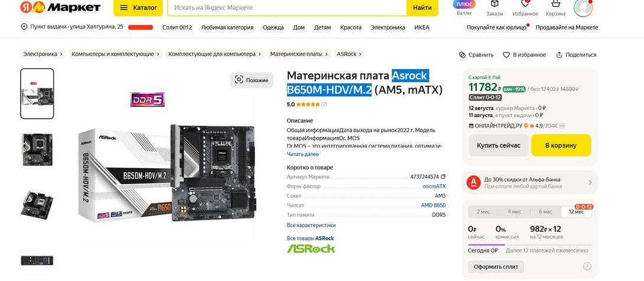The height and width of the screenshot is (281, 644).
Task: Select the 4 мес split period
Action: [x=514, y=212]
